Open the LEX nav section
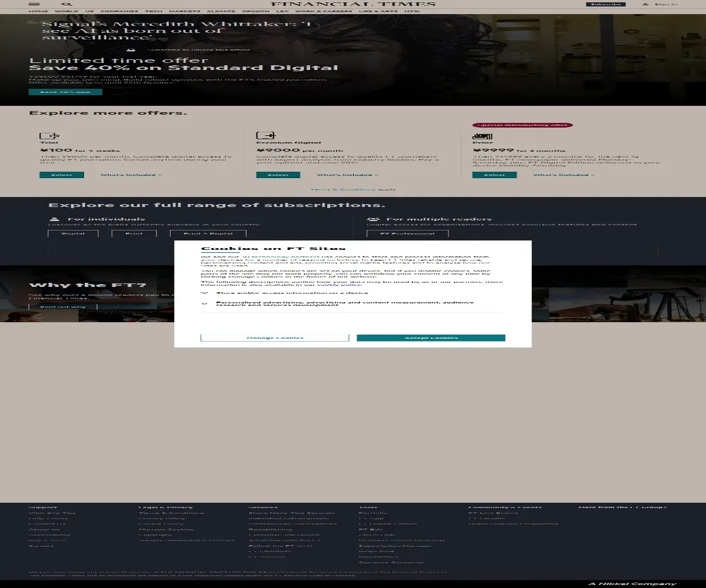 [x=282, y=11]
